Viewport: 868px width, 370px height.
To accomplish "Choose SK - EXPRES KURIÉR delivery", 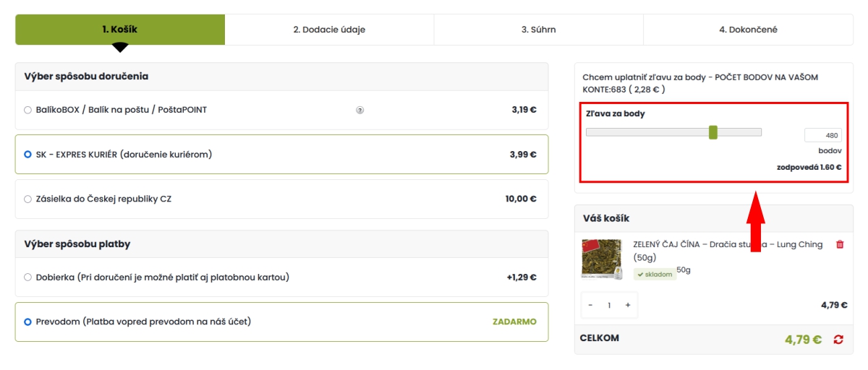I will click(x=28, y=155).
